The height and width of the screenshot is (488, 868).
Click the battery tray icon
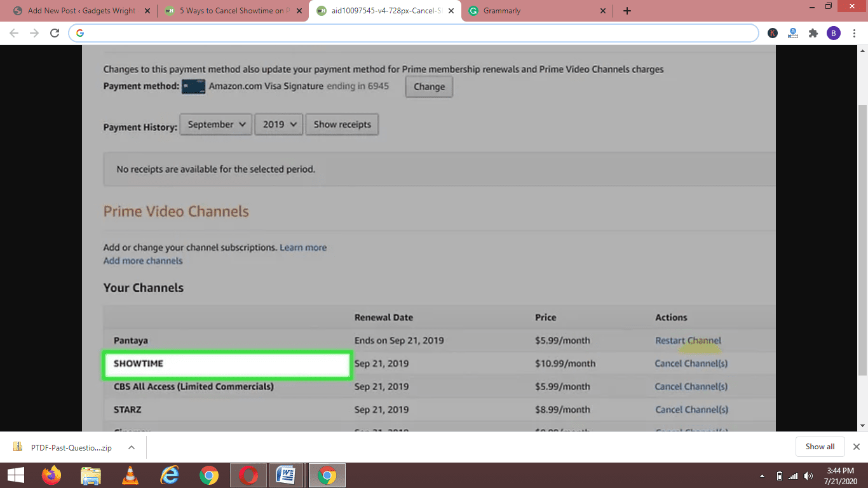point(780,475)
